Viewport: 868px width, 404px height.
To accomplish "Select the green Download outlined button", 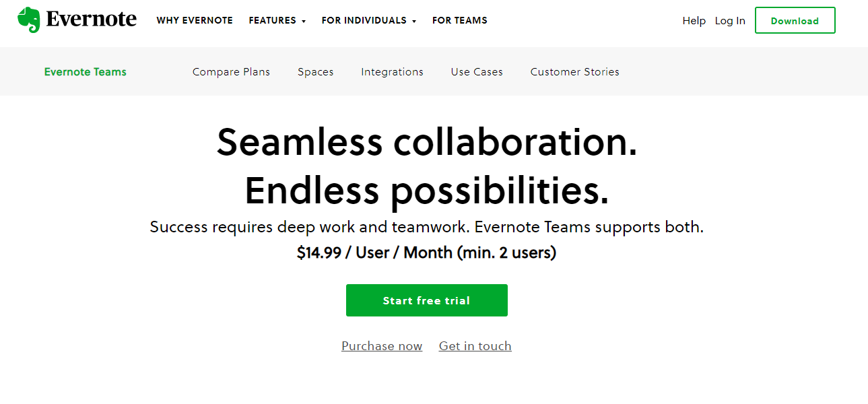I will click(x=795, y=20).
